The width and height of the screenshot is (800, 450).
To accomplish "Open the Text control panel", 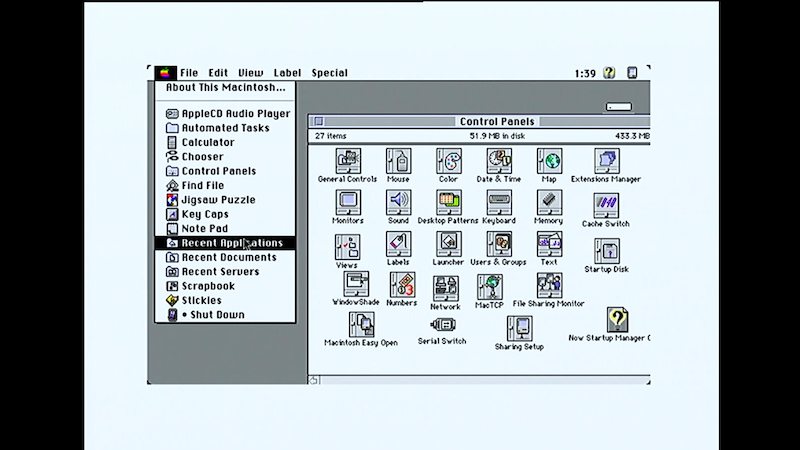I will 549,244.
